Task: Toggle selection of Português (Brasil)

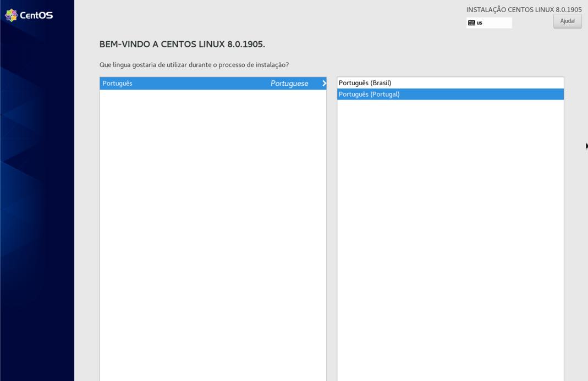Action: coord(450,82)
